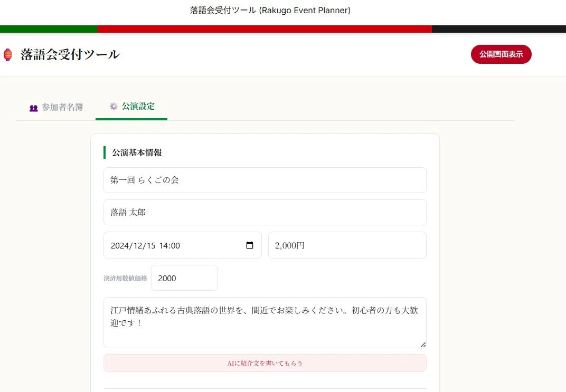Select the 公演設定 tab

point(137,106)
